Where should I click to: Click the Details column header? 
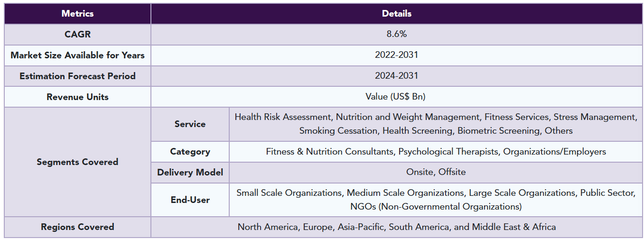pos(396,14)
